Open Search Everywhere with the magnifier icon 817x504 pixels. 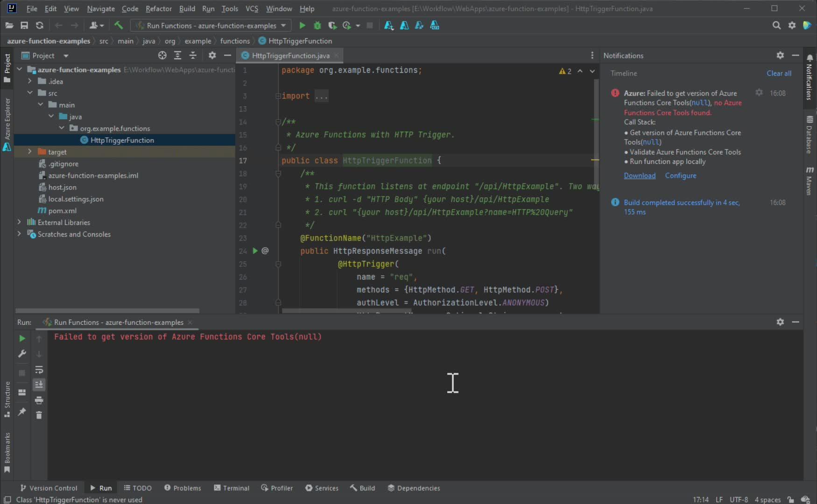(776, 25)
